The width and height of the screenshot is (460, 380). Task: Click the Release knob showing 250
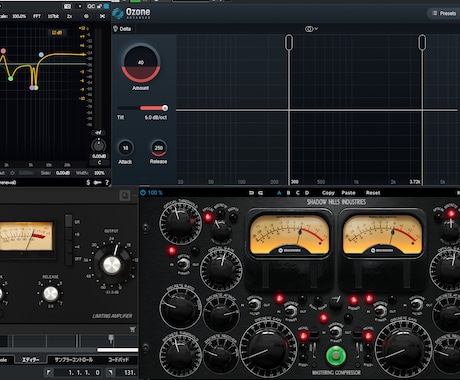[x=159, y=148]
